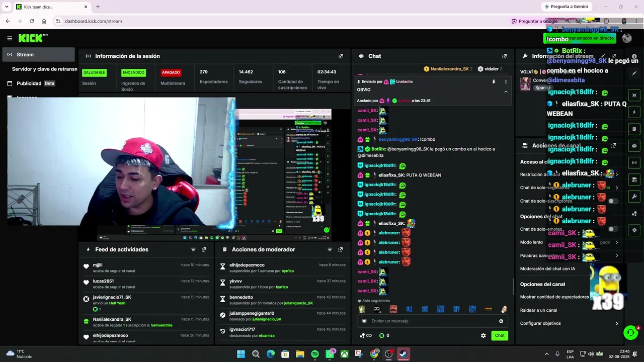Go back in browser

[x=8, y=21]
